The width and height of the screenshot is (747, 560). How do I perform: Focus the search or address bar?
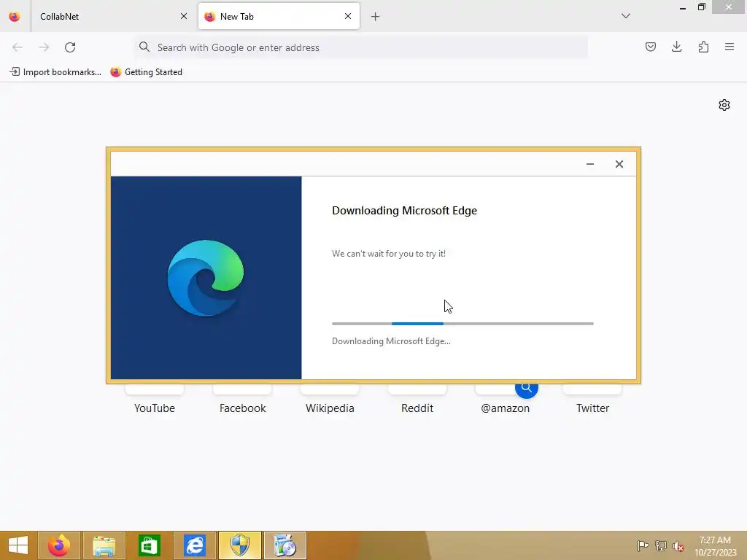tap(361, 47)
